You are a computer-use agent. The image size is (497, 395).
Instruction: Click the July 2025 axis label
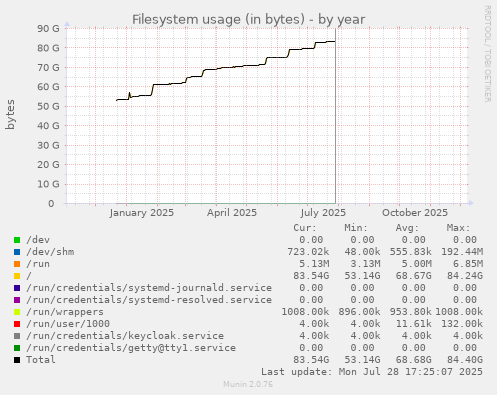tap(323, 213)
